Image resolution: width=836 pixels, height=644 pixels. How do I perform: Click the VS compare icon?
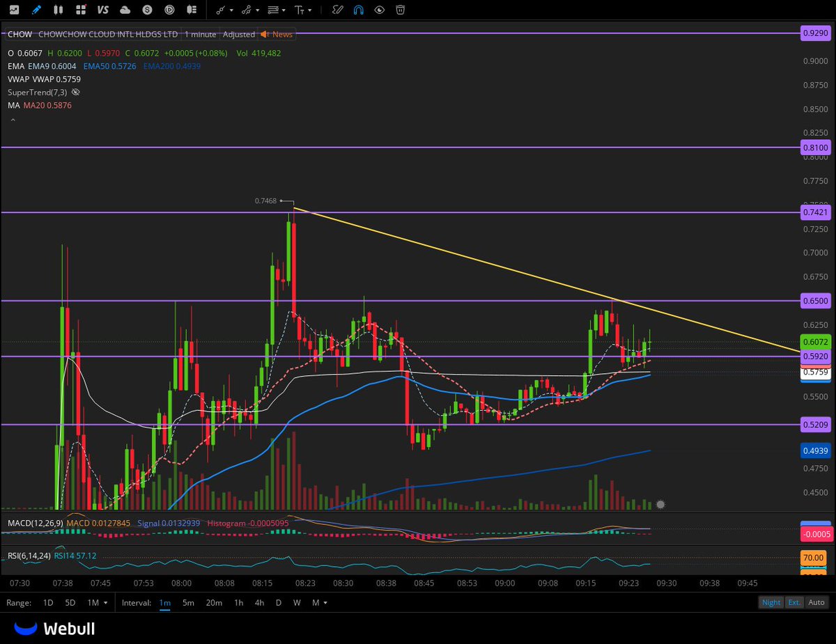[103, 10]
